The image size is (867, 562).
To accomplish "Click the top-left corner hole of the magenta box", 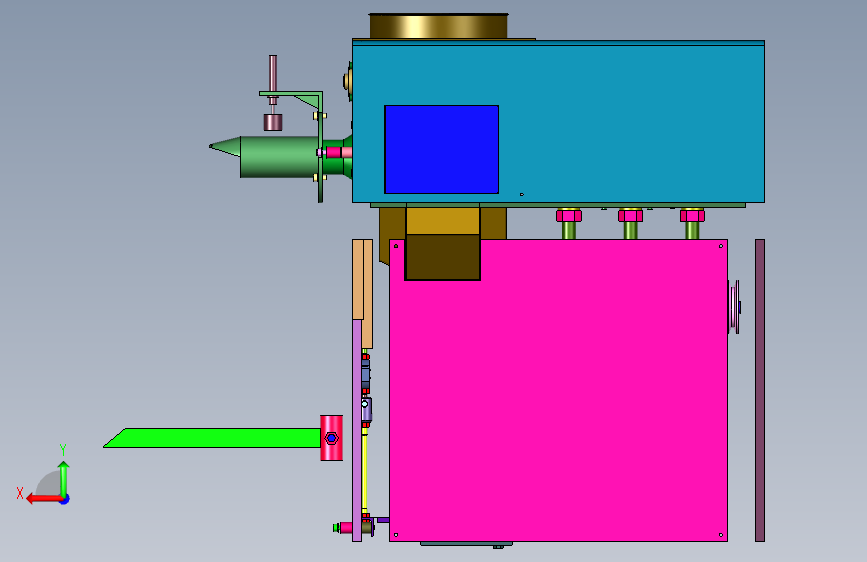I will click(396, 246).
